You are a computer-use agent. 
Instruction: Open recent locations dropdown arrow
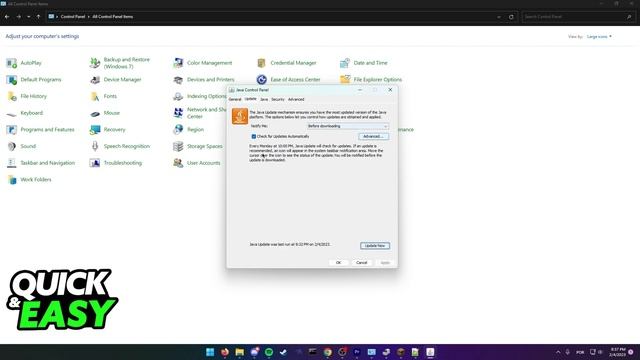(29, 17)
